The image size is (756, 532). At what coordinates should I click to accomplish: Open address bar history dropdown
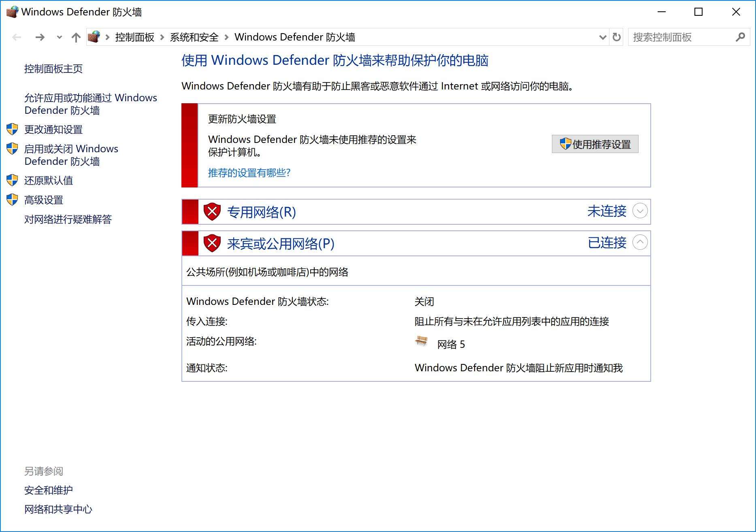pyautogui.click(x=603, y=37)
